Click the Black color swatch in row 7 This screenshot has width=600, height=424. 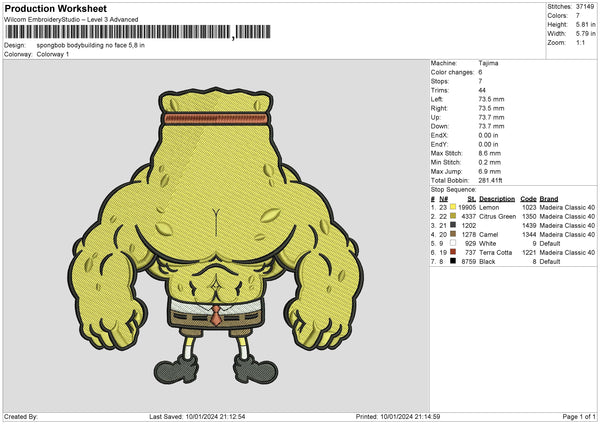tap(453, 261)
